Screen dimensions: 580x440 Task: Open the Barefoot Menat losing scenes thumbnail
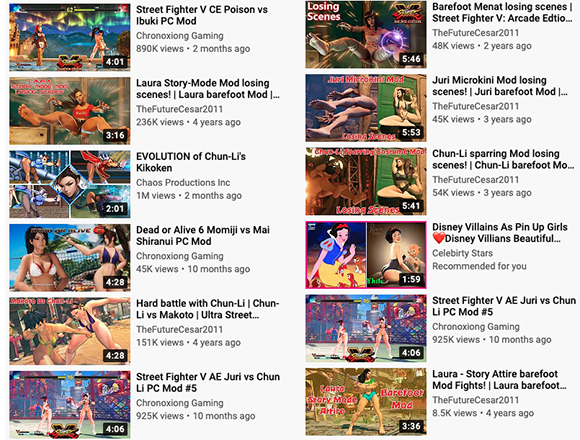tap(366, 34)
